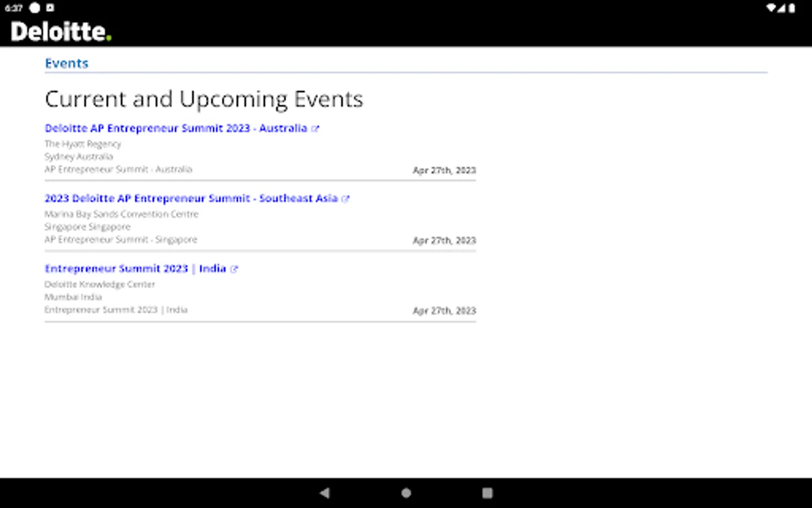Tap the cellular signal status icon
Image resolution: width=812 pixels, height=508 pixels.
point(782,8)
